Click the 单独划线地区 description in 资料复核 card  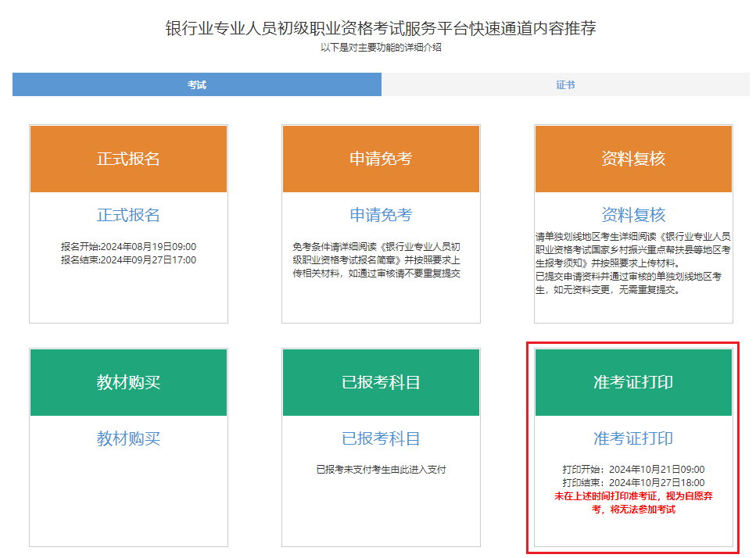tap(633, 263)
